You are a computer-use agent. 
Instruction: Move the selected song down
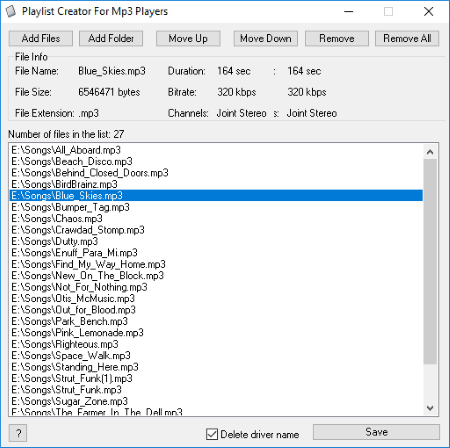[x=266, y=39]
